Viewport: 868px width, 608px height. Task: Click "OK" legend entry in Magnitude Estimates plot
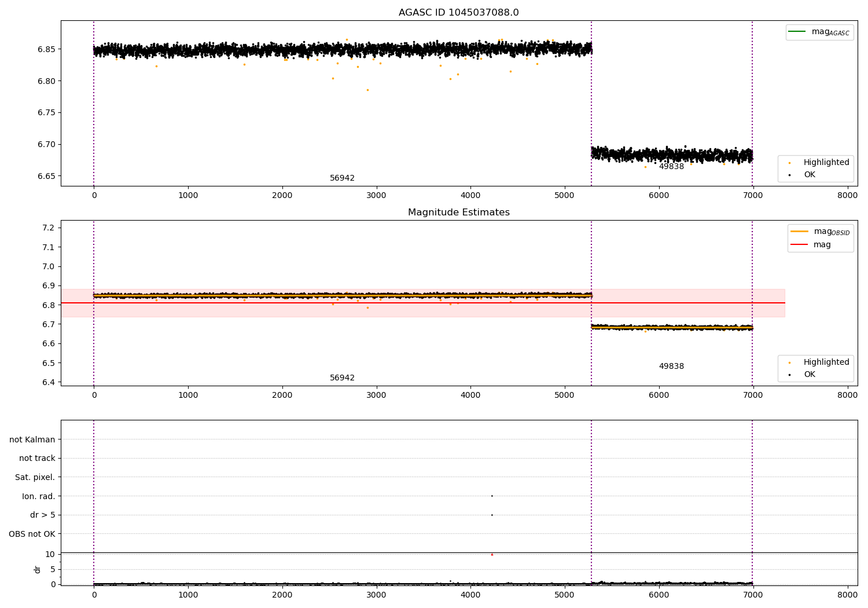pos(810,375)
